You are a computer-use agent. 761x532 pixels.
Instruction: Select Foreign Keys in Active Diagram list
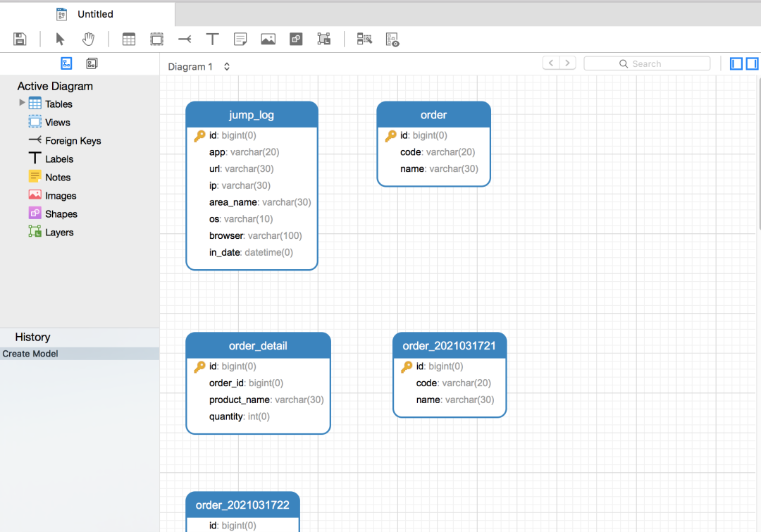[x=73, y=141]
